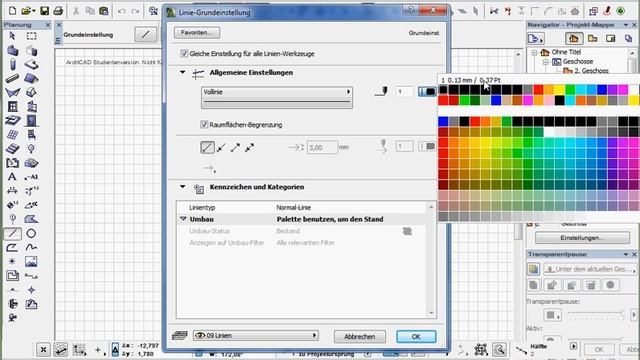The width and height of the screenshot is (640, 360).
Task: Click the Cut scissors icon
Action: [76, 11]
